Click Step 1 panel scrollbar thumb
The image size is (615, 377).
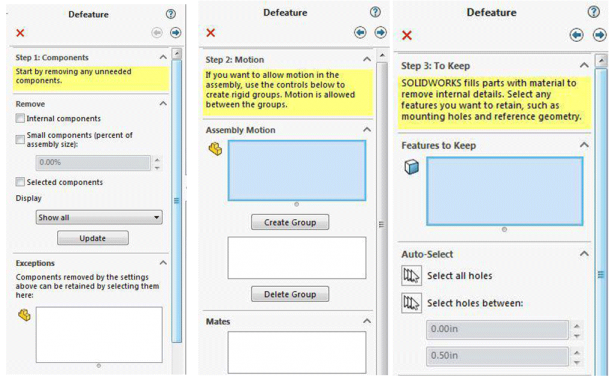pyautogui.click(x=176, y=201)
